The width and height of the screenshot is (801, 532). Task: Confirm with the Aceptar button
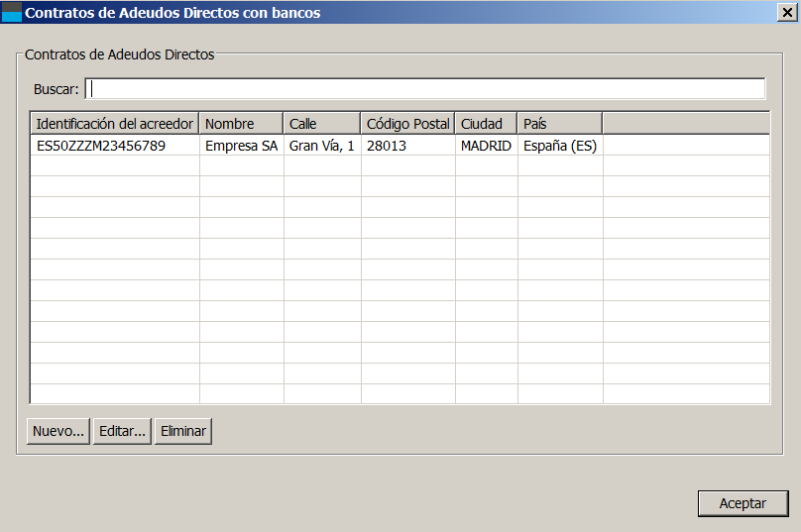[743, 503]
